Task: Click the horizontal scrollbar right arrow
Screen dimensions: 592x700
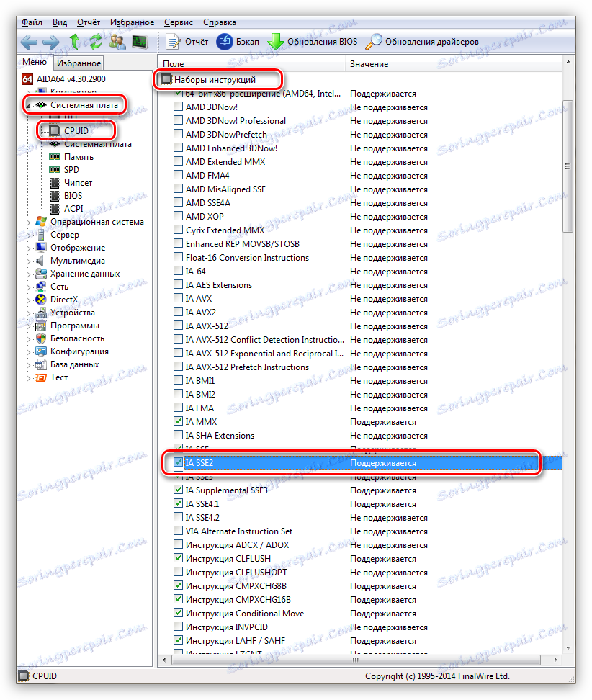Action: (x=556, y=660)
